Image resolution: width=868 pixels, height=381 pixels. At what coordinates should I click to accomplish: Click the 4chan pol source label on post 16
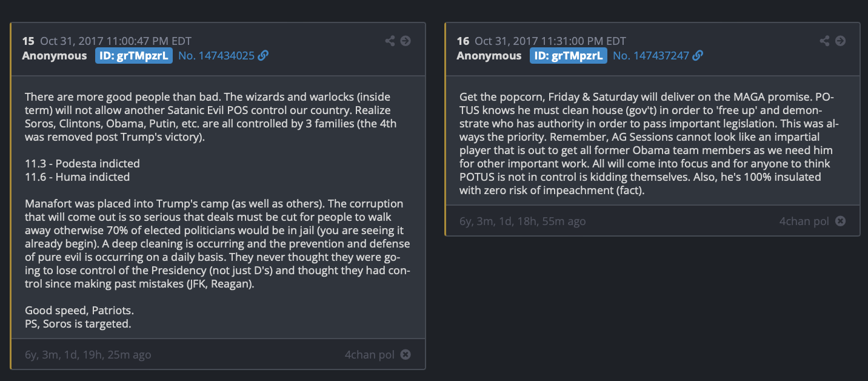(x=804, y=221)
